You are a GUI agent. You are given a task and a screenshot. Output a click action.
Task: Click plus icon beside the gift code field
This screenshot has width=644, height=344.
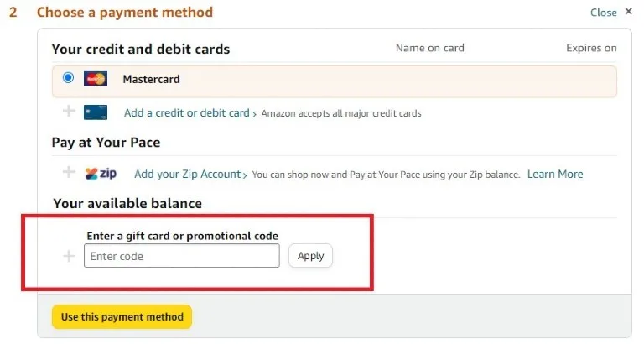click(x=69, y=256)
